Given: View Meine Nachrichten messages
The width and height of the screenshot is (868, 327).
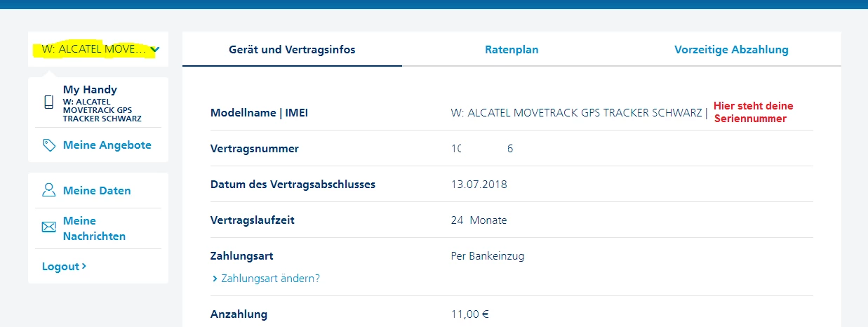Looking at the screenshot, I should click(x=94, y=229).
